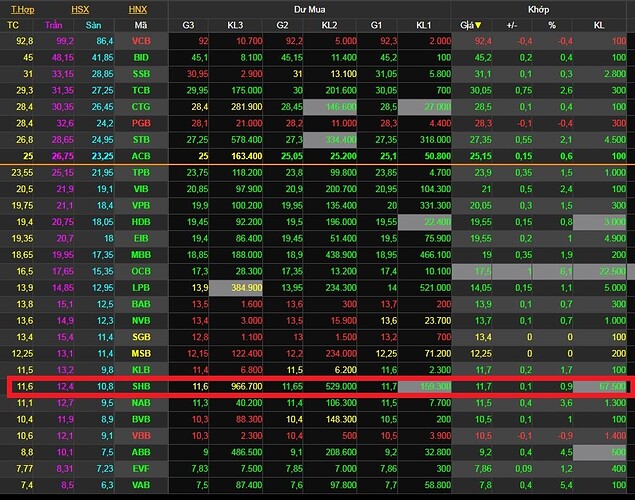Click VIB KL2 value 200.700

341,189
